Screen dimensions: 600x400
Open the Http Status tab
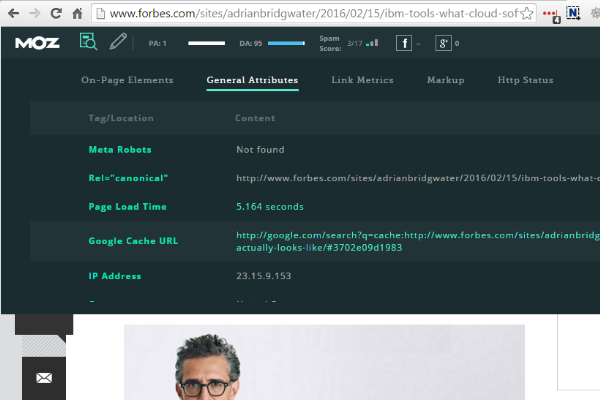[x=525, y=80]
